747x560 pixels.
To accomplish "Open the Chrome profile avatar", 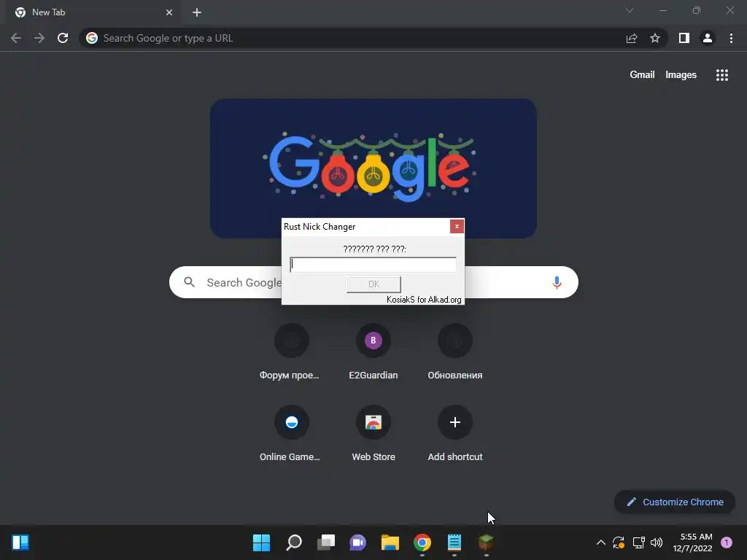I will (708, 38).
